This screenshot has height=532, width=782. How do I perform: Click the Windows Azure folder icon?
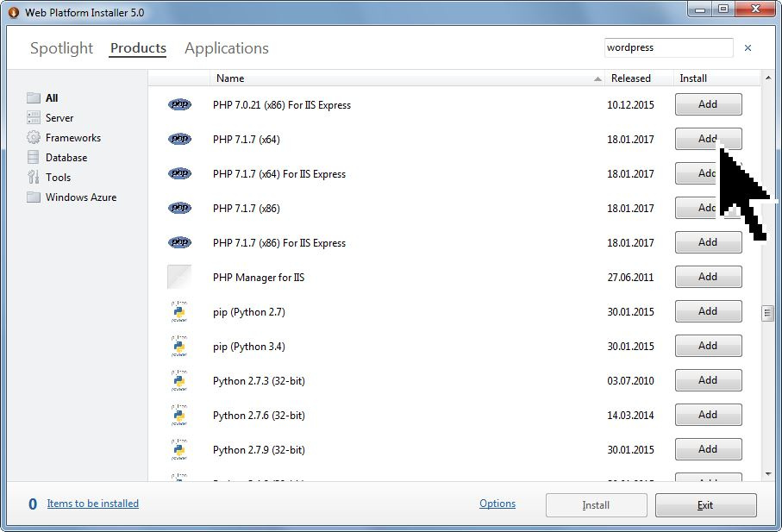pos(34,197)
